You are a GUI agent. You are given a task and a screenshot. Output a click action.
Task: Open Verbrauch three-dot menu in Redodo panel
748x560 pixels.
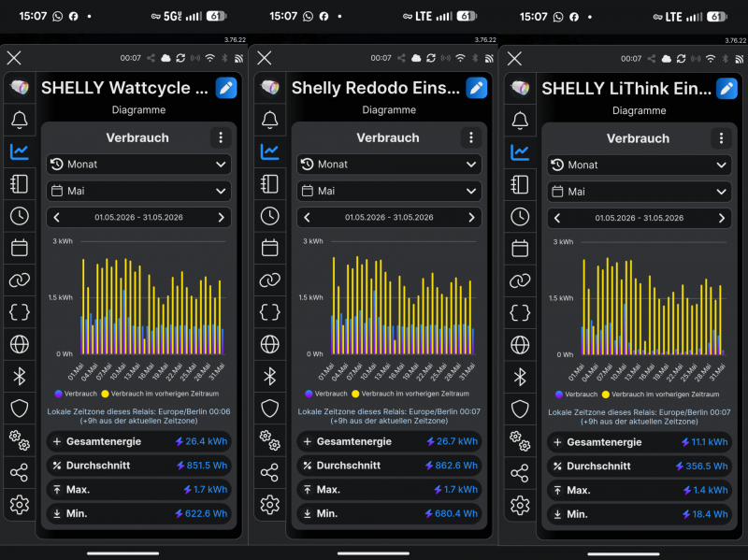click(471, 137)
